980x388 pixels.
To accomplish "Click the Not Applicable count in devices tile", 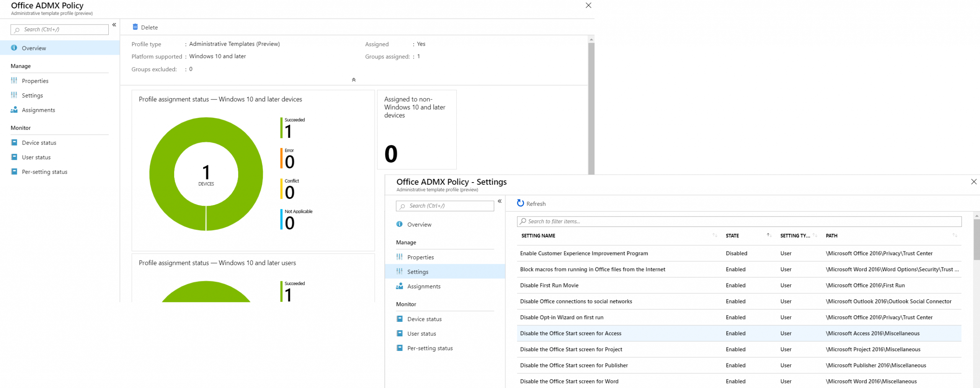I will pyautogui.click(x=290, y=223).
